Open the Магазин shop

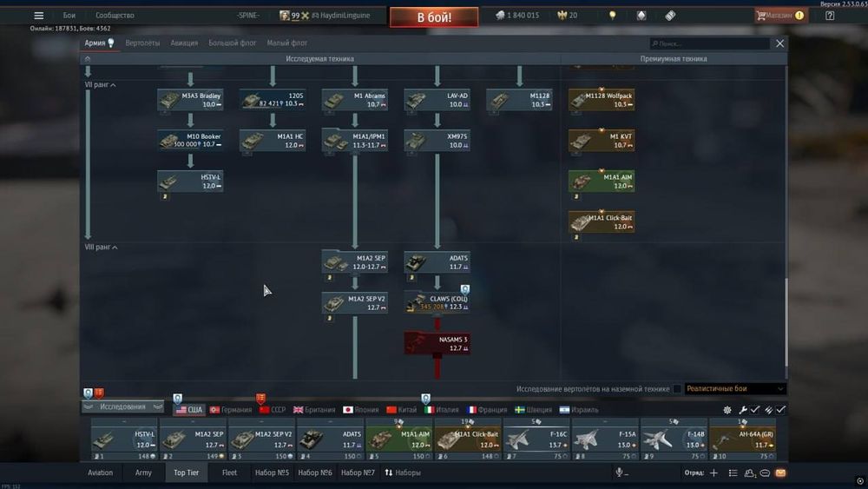[x=780, y=16]
